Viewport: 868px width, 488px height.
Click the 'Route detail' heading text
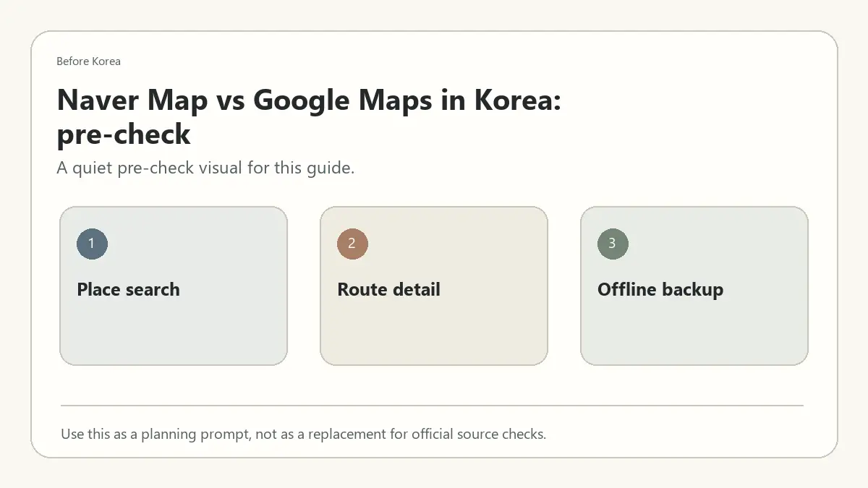pyautogui.click(x=388, y=290)
